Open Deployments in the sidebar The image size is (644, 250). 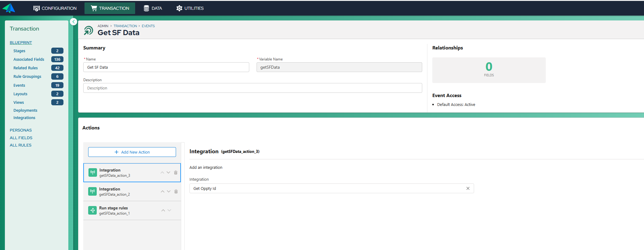25,110
